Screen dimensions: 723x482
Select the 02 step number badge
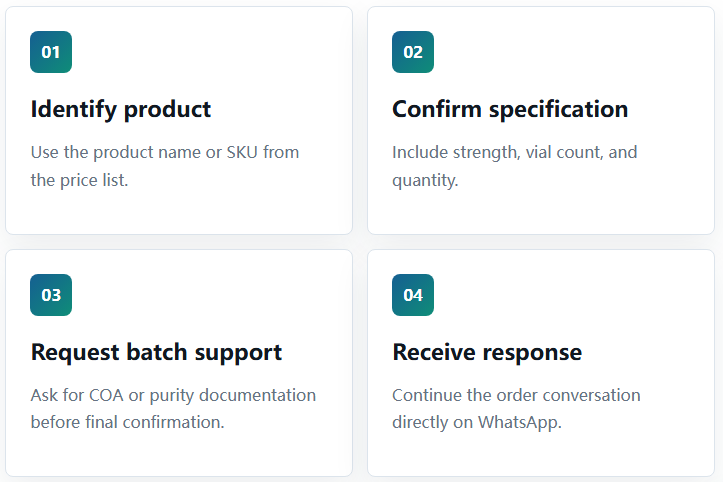pyautogui.click(x=413, y=52)
